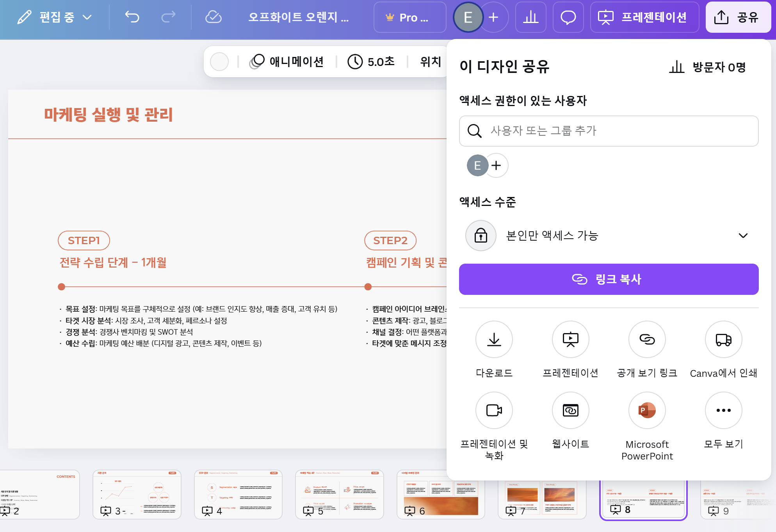Choose the 프레젠테이션 share option icon
Screen dimensions: 776x532
tap(571, 339)
